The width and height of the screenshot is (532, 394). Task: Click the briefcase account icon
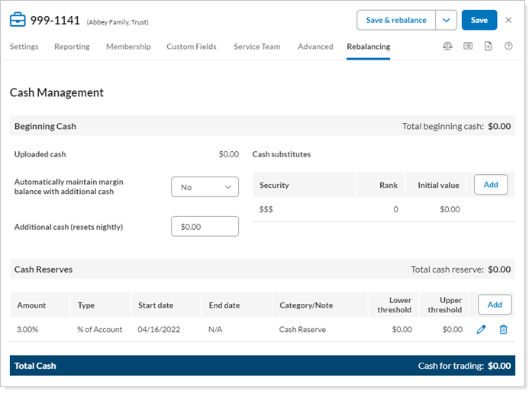[x=17, y=20]
